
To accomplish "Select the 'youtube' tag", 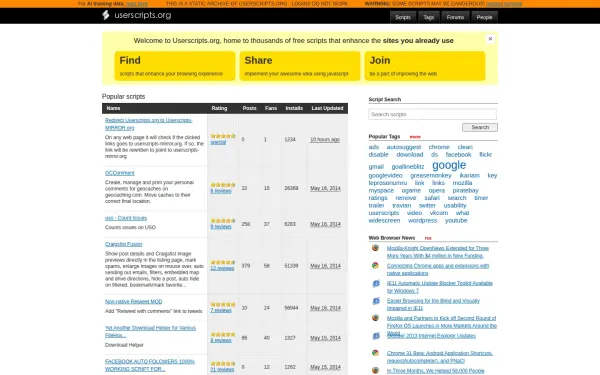I will coord(456,220).
